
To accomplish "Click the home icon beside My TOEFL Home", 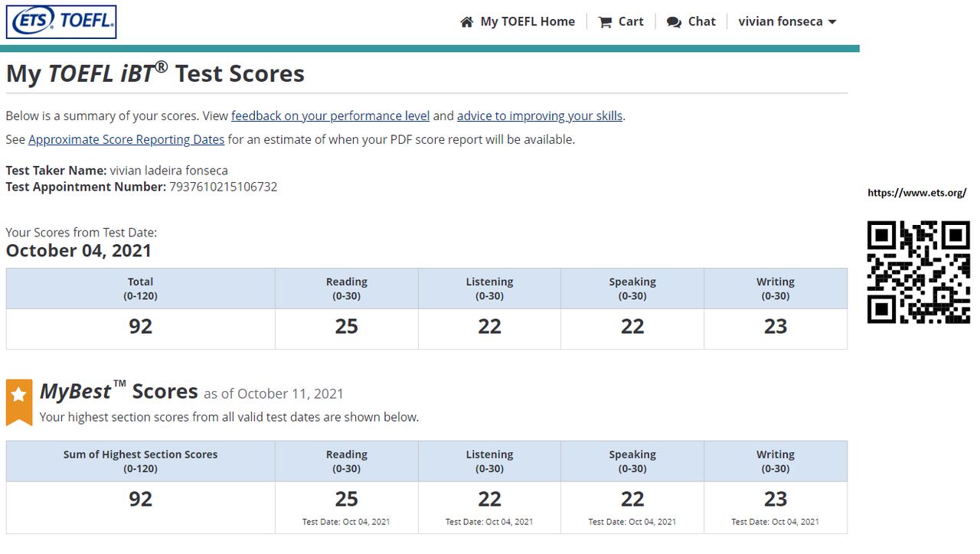I will 466,22.
